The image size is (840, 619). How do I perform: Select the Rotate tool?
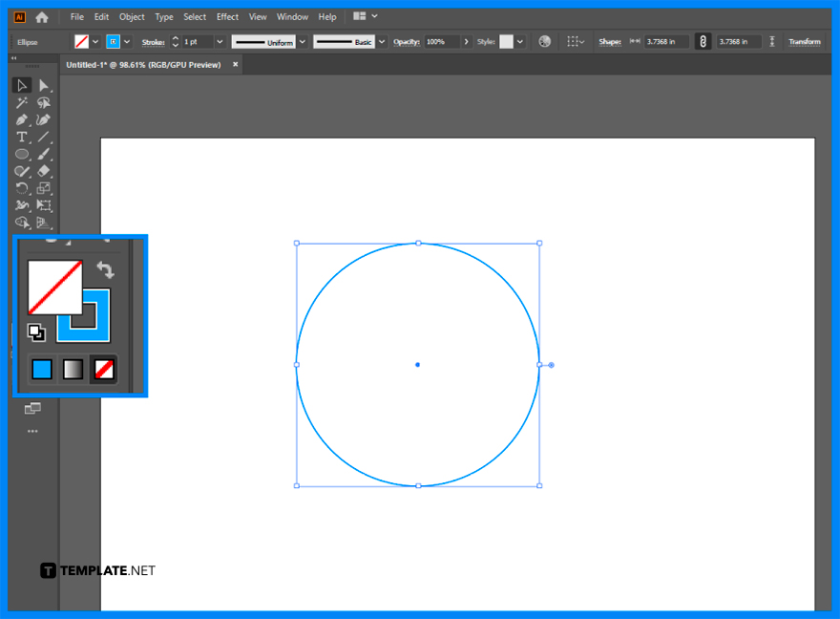tap(22, 188)
